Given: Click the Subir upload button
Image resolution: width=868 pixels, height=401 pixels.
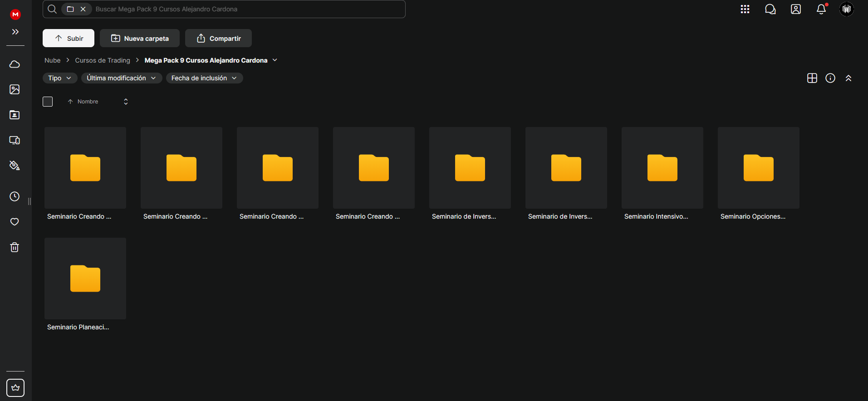Looking at the screenshot, I should [69, 38].
